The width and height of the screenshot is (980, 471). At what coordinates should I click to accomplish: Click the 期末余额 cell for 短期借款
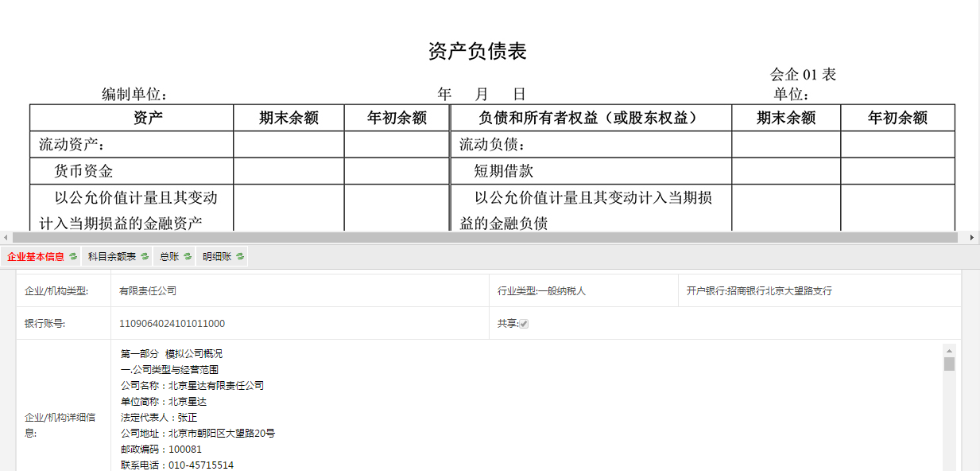click(786, 171)
